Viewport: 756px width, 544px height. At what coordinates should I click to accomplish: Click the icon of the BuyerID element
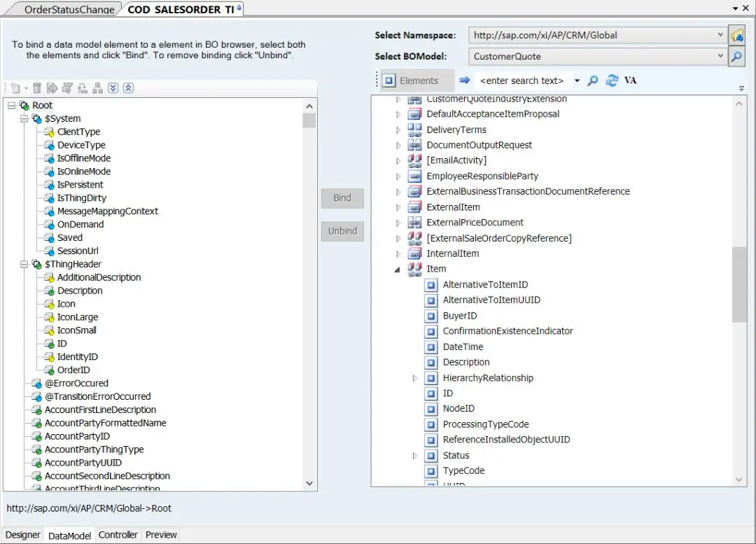[430, 316]
